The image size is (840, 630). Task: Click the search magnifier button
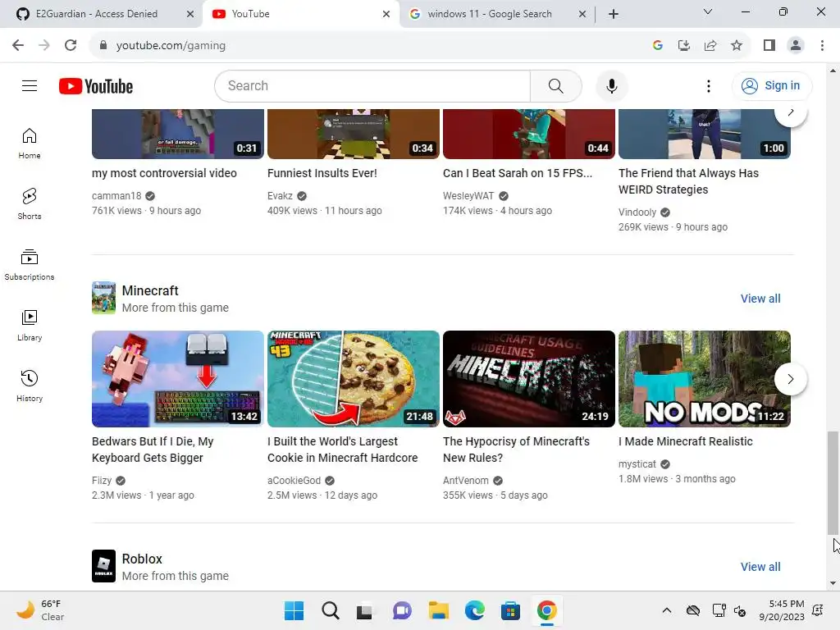pyautogui.click(x=555, y=85)
